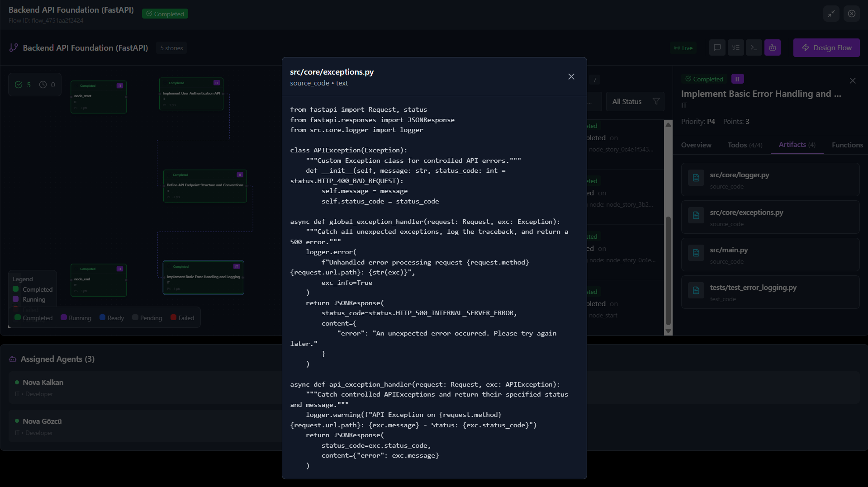
Task: Open the chat message panel icon
Action: tap(717, 47)
